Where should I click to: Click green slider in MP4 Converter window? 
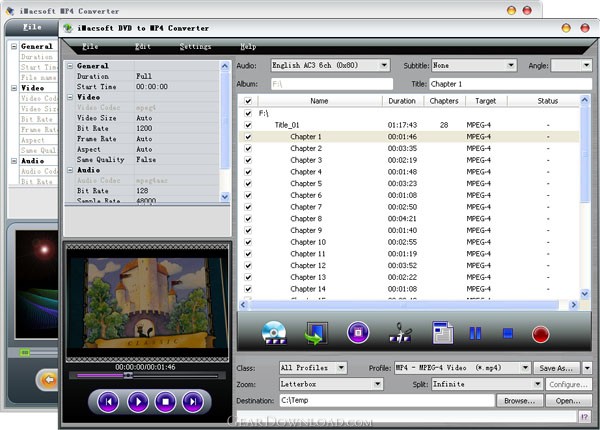25,352
